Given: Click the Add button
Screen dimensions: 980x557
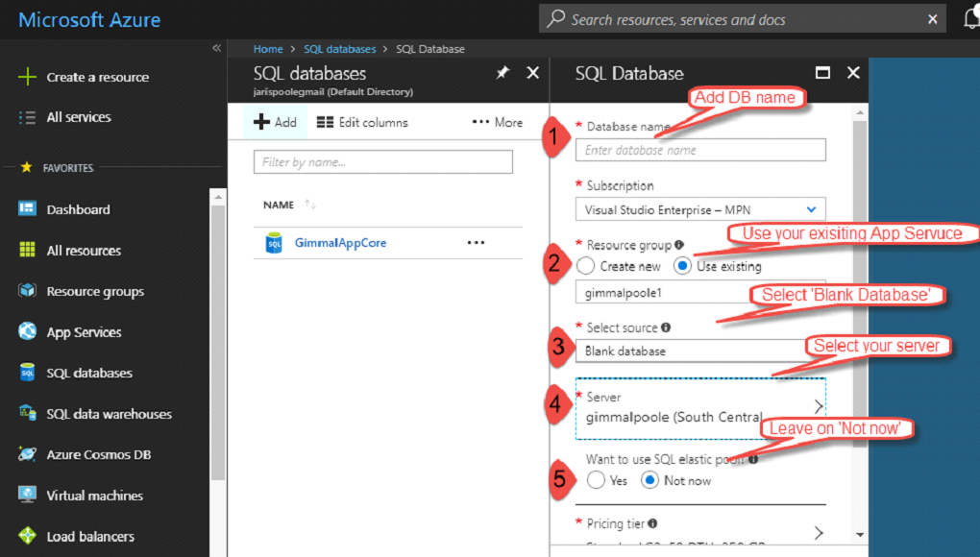Looking at the screenshot, I should [x=275, y=122].
